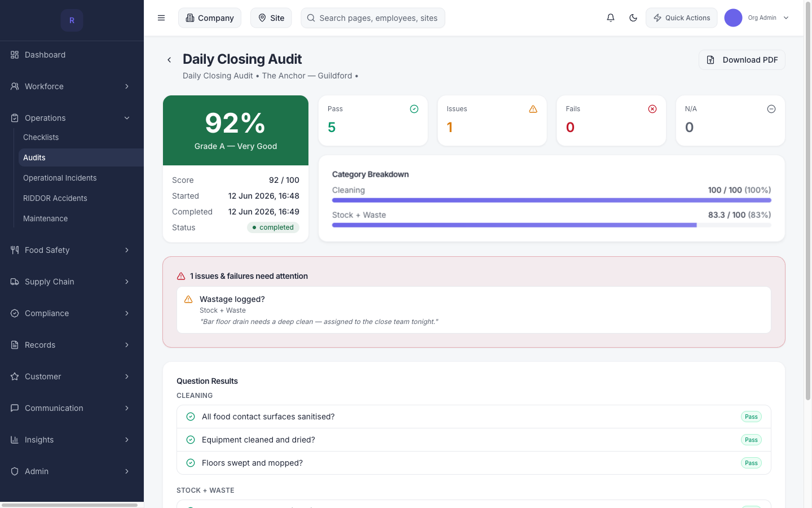
Task: Switch to dark mode moon icon
Action: click(x=633, y=18)
